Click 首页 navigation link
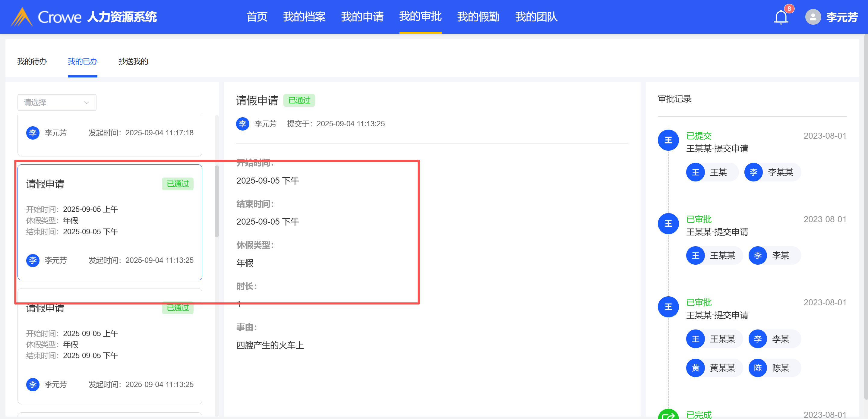Image resolution: width=868 pixels, height=419 pixels. (257, 17)
